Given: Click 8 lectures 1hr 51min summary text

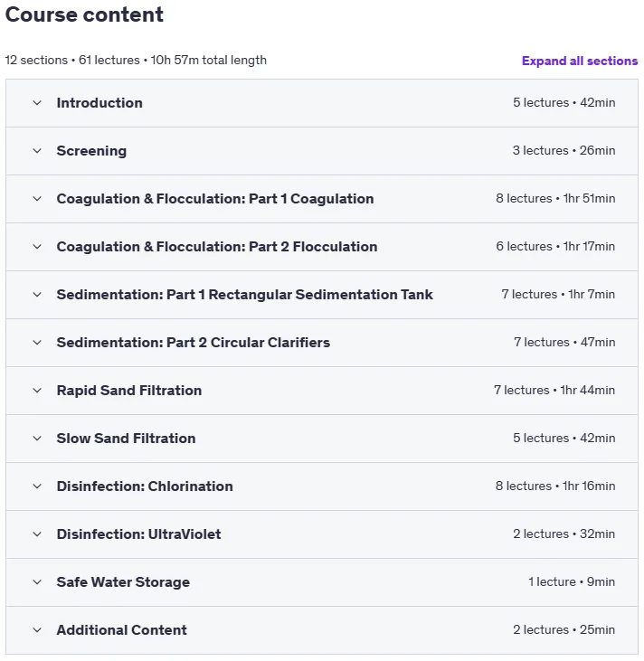Looking at the screenshot, I should pos(555,199).
